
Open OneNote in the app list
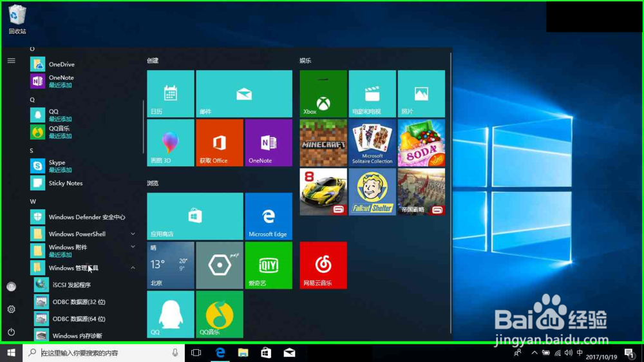[84, 81]
